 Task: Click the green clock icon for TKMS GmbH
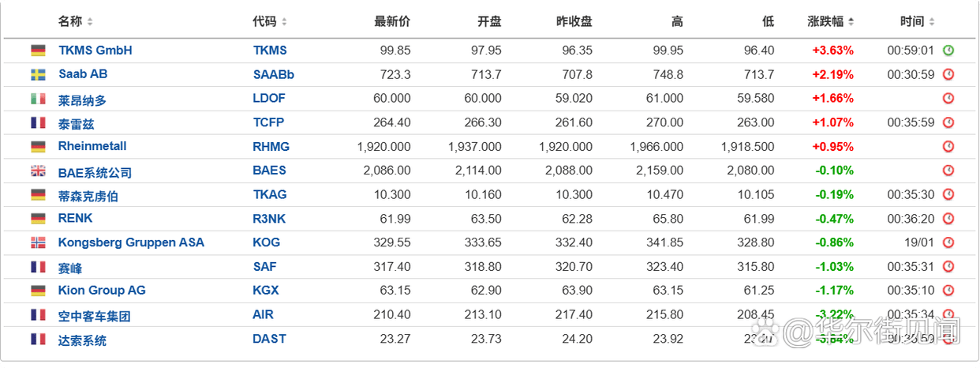click(948, 51)
